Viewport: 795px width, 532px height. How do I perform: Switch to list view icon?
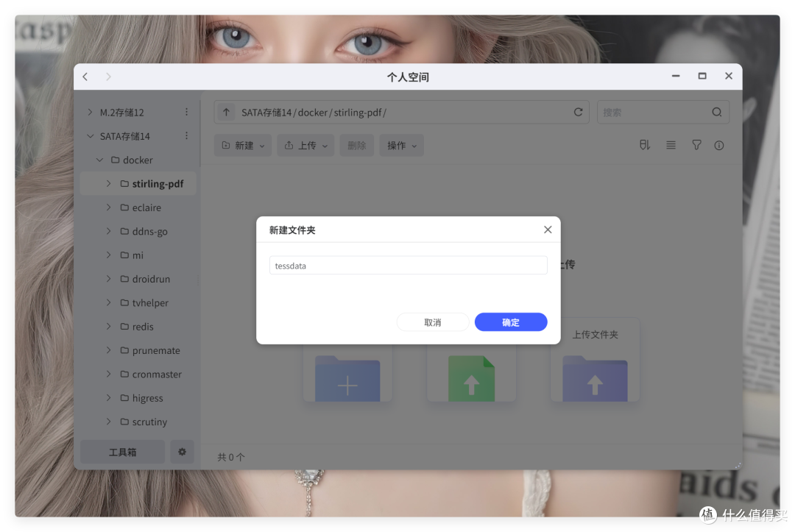click(671, 146)
